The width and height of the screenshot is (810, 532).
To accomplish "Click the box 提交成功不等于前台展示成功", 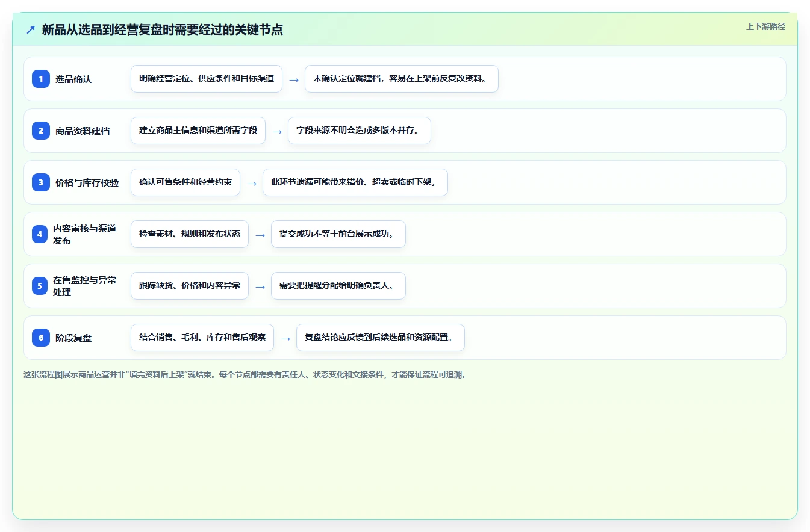I will (338, 234).
